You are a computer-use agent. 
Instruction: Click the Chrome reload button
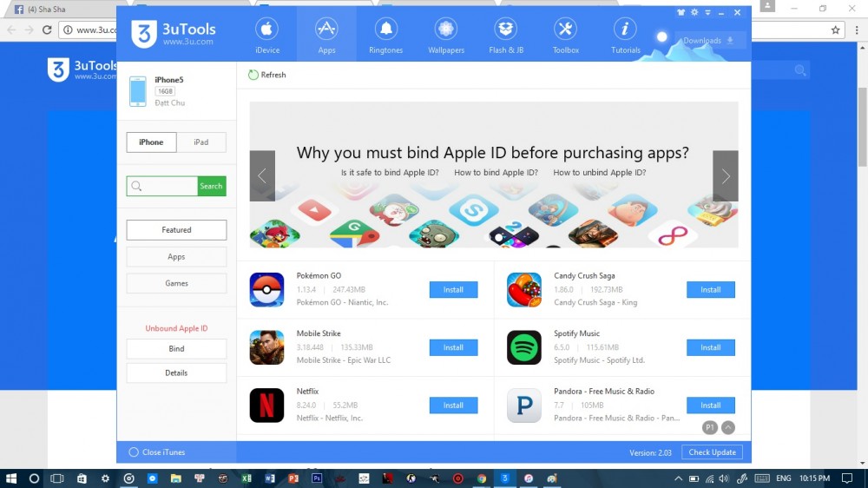47,30
